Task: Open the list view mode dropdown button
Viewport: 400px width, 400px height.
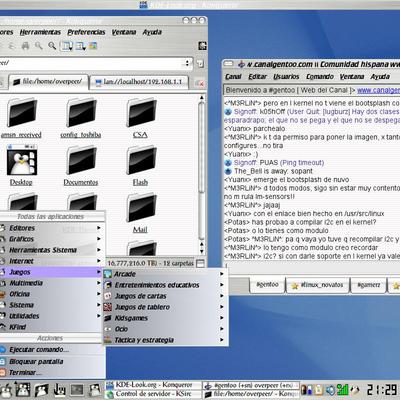Action: (x=80, y=46)
